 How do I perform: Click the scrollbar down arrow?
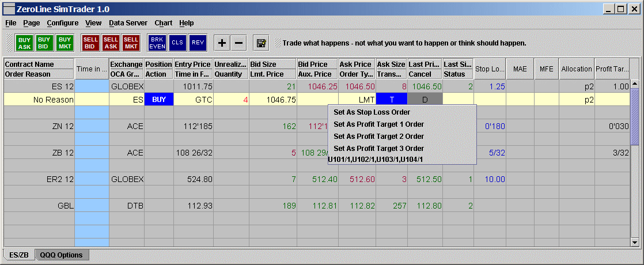[x=635, y=243]
